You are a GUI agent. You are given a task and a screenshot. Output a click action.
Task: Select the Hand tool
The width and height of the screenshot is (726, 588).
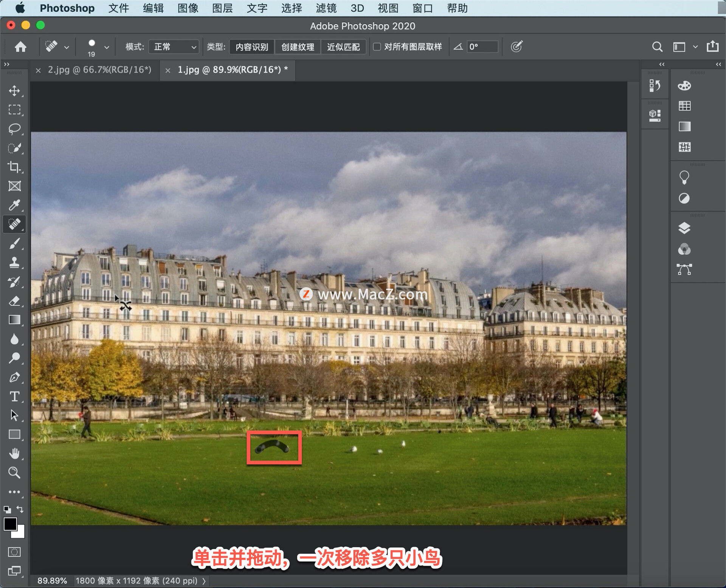click(14, 453)
